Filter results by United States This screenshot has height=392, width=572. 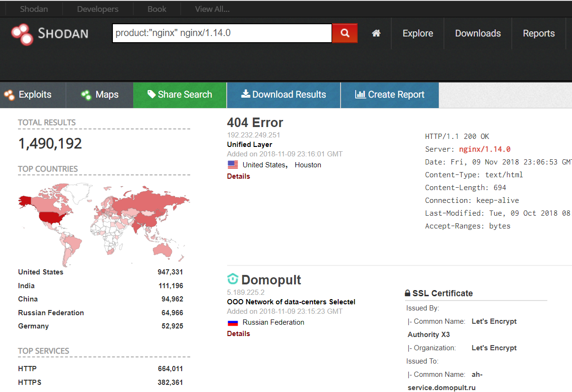41,272
